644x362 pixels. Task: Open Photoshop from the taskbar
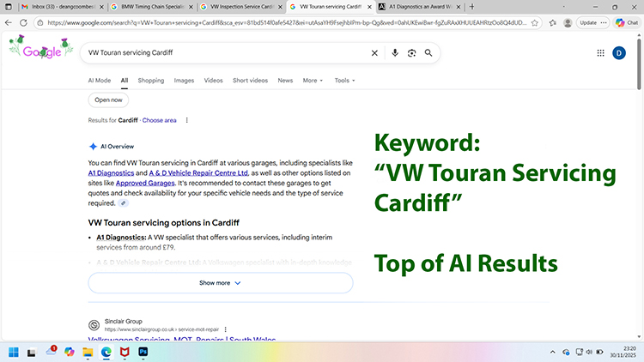coord(143,352)
